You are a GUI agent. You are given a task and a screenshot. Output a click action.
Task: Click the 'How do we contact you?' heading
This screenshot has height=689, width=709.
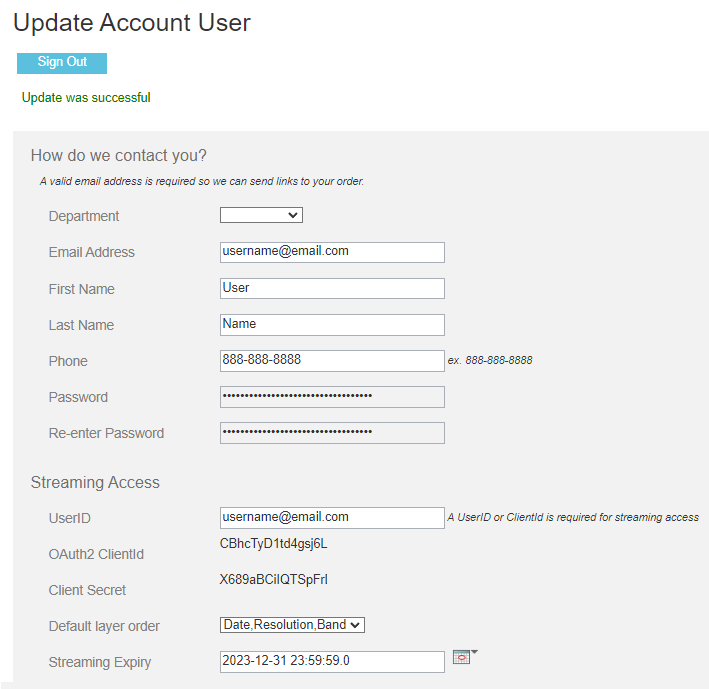pyautogui.click(x=119, y=155)
